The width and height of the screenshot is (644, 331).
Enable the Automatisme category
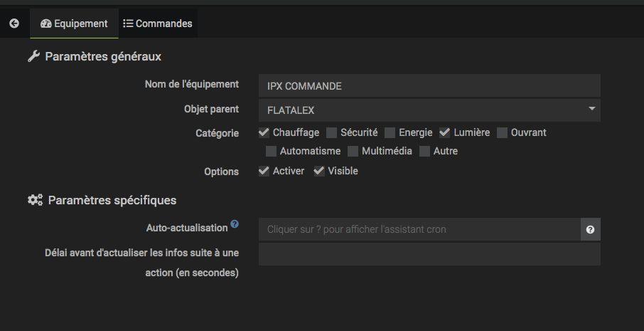[271, 151]
